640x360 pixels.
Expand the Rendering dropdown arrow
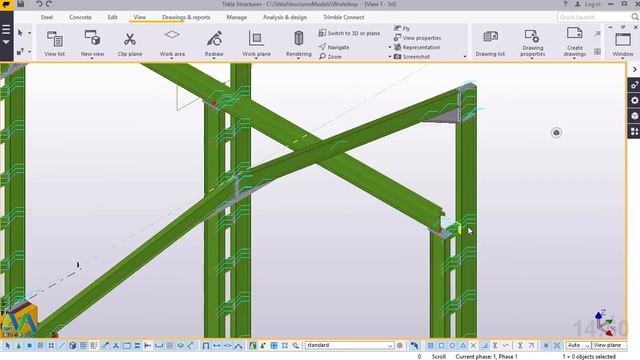click(x=298, y=59)
